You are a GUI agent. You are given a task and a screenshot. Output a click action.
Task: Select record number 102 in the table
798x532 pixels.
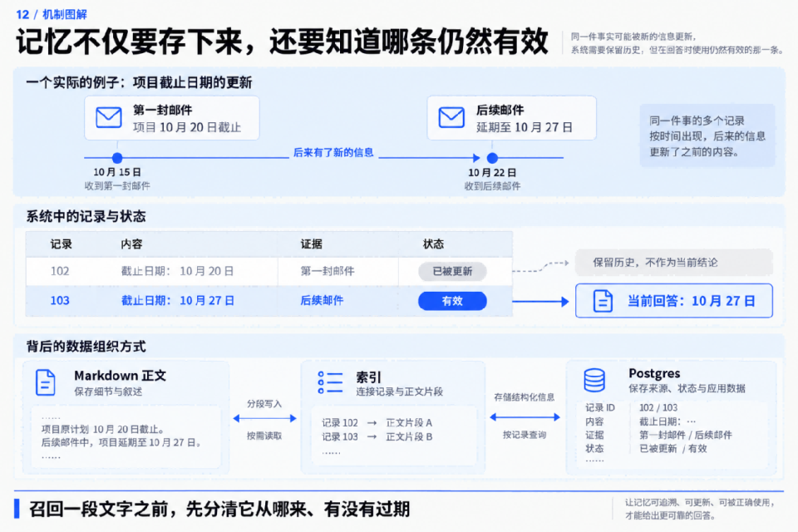60,271
